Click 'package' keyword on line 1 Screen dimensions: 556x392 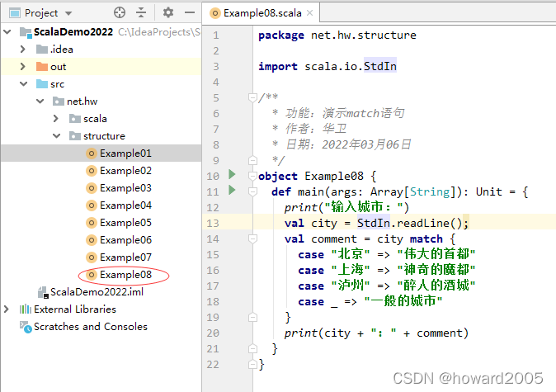point(280,35)
